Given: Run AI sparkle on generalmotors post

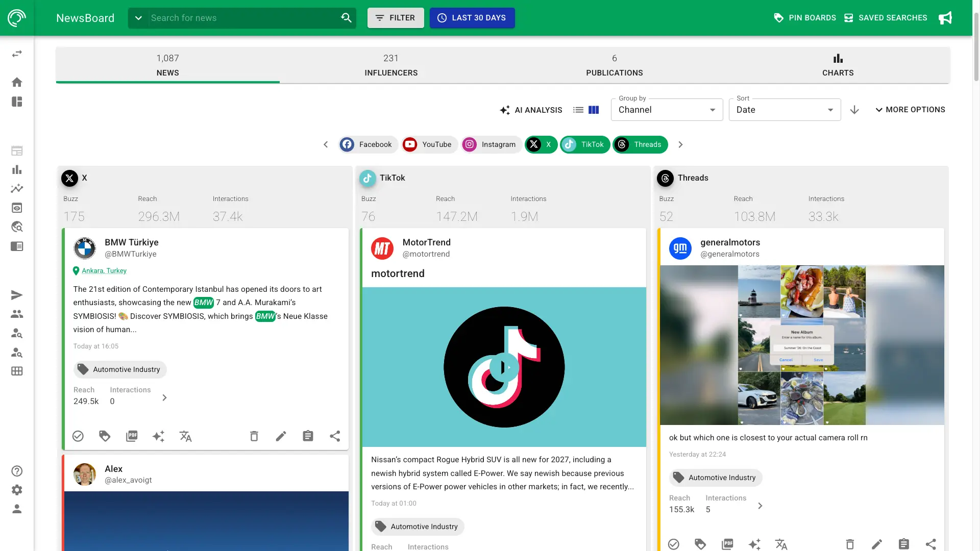Looking at the screenshot, I should [x=754, y=544].
